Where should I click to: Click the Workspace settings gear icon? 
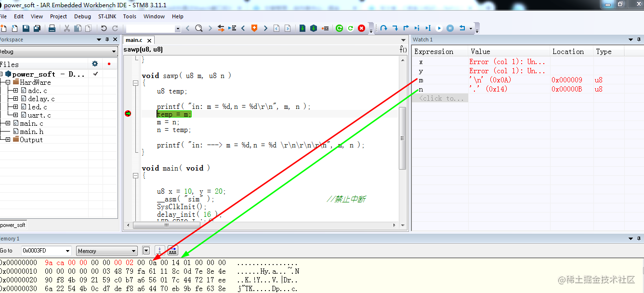(95, 64)
